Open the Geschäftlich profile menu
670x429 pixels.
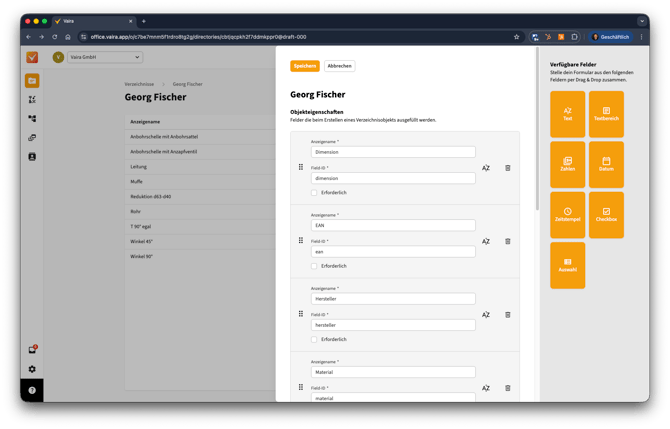tap(611, 37)
